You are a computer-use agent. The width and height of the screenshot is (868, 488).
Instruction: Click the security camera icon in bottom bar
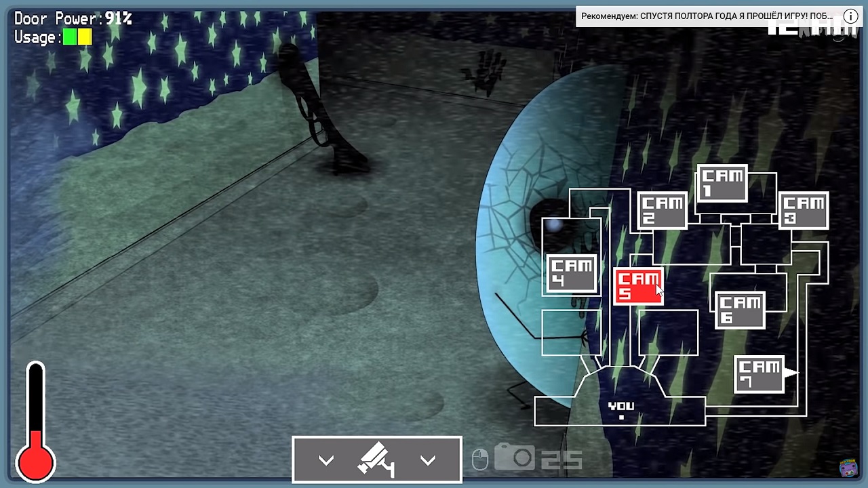coord(376,460)
